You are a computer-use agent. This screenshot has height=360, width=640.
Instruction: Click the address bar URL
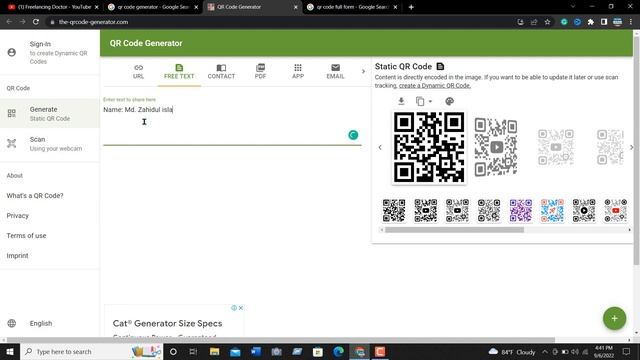93,22
